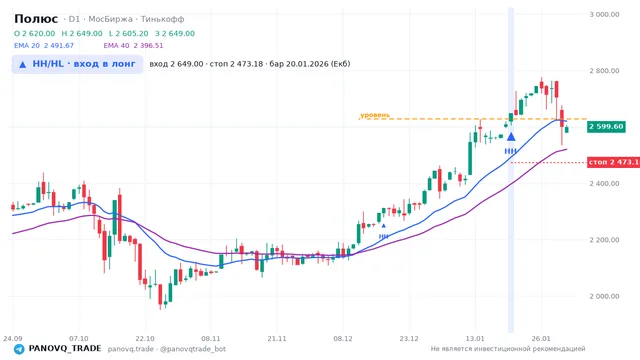Click the orange уровень level label
This screenshot has width=640, height=360.
[x=375, y=115]
